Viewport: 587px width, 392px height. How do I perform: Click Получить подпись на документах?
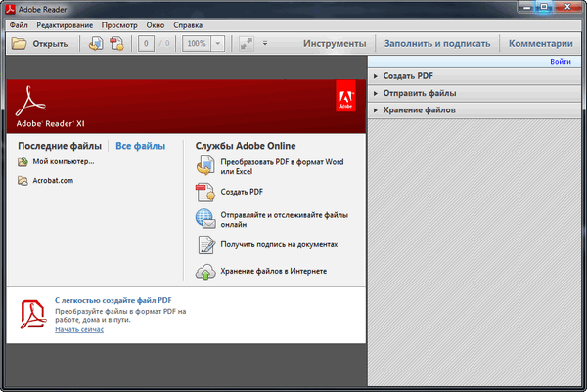[x=279, y=244]
